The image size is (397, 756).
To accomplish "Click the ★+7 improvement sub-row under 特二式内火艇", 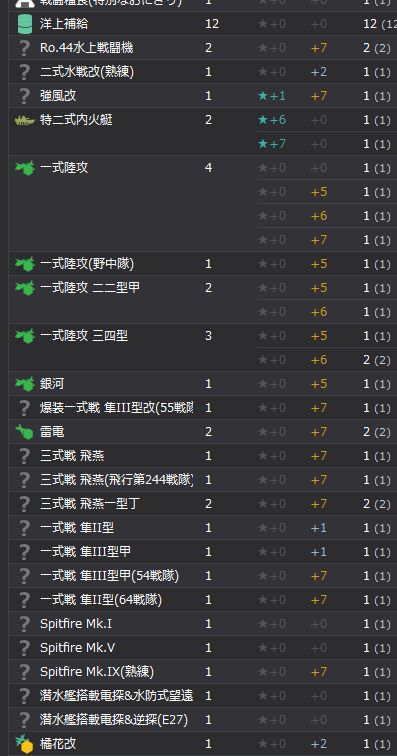I will click(272, 144).
